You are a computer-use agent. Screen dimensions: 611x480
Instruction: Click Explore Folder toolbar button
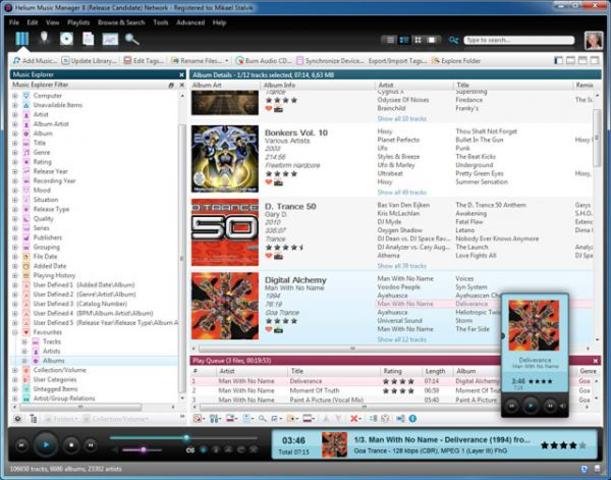click(x=457, y=61)
